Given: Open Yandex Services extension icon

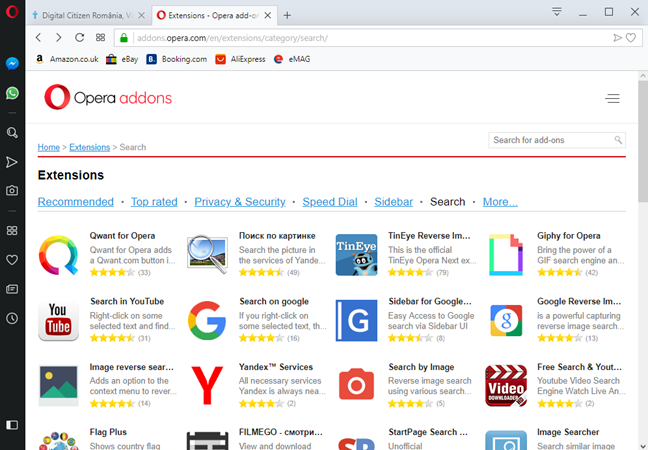Looking at the screenshot, I should pos(207,386).
